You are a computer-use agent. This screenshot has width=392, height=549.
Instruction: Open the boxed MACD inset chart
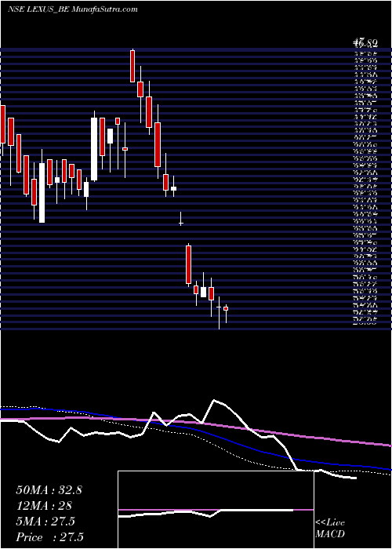click(216, 510)
